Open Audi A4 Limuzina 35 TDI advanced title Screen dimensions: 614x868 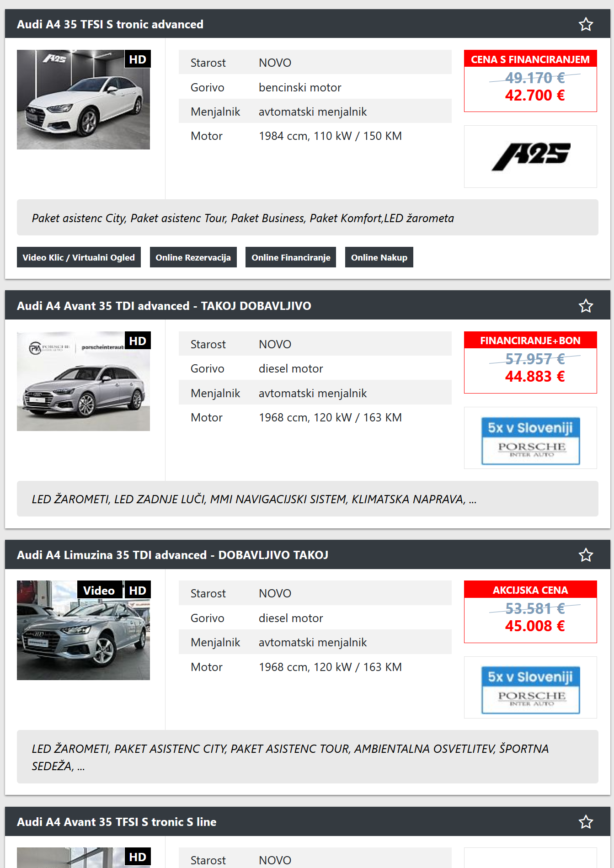pos(172,555)
